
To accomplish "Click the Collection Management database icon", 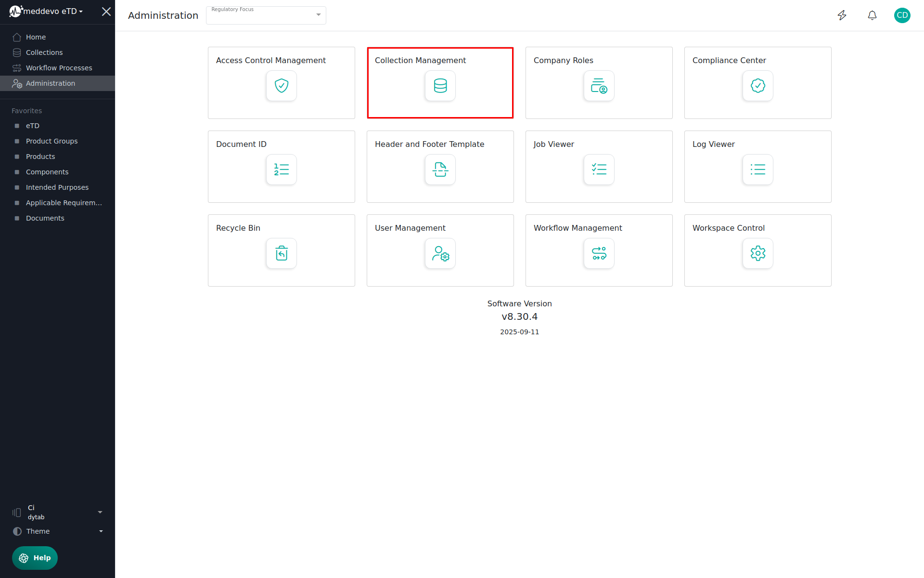I will [x=440, y=86].
